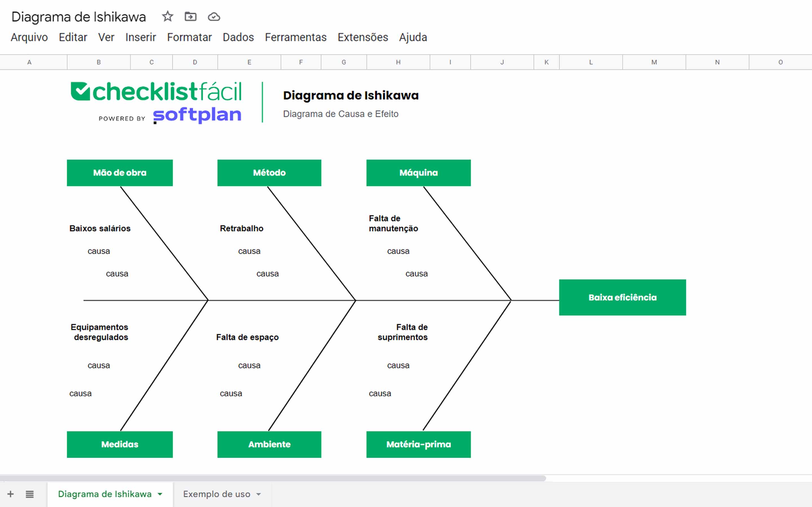
Task: Select the Mão de obra green box
Action: (120, 173)
